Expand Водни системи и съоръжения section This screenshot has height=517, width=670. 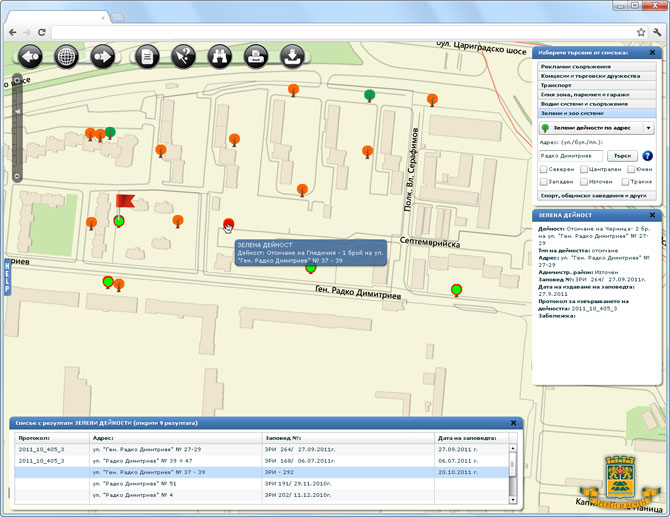click(597, 104)
